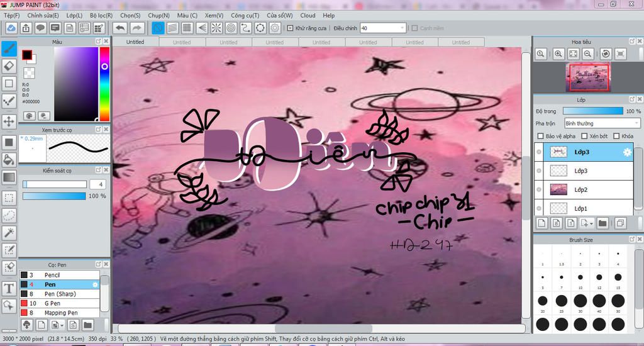Toggle visibility of highlighted Lớp3 layer
The image size is (644, 346).
pyautogui.click(x=539, y=152)
